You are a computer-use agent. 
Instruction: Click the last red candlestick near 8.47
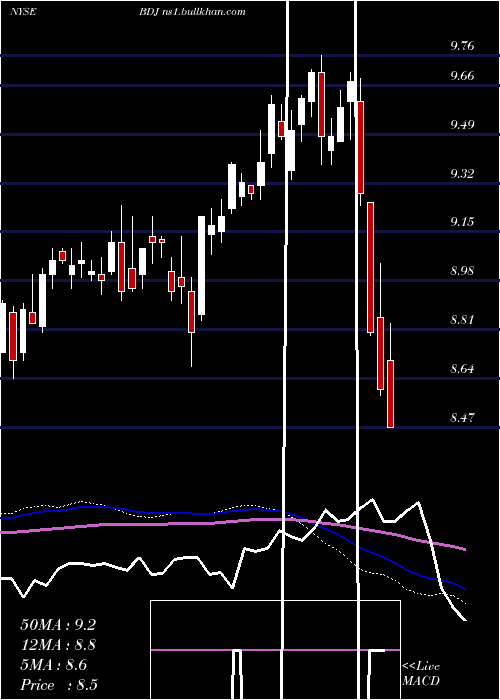[x=390, y=394]
